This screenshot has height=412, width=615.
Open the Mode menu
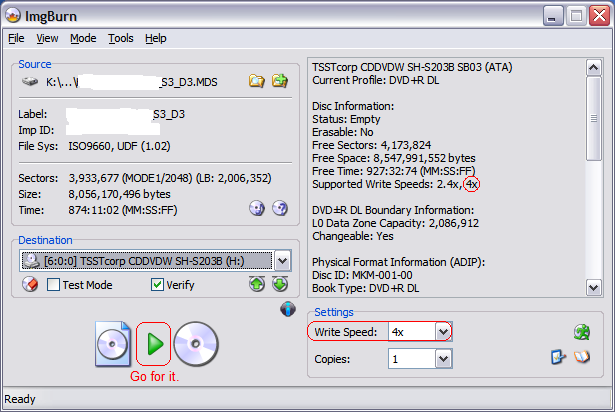point(83,38)
